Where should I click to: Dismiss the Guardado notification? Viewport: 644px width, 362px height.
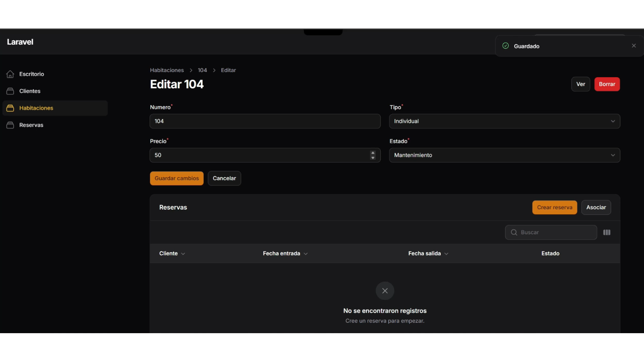634,46
